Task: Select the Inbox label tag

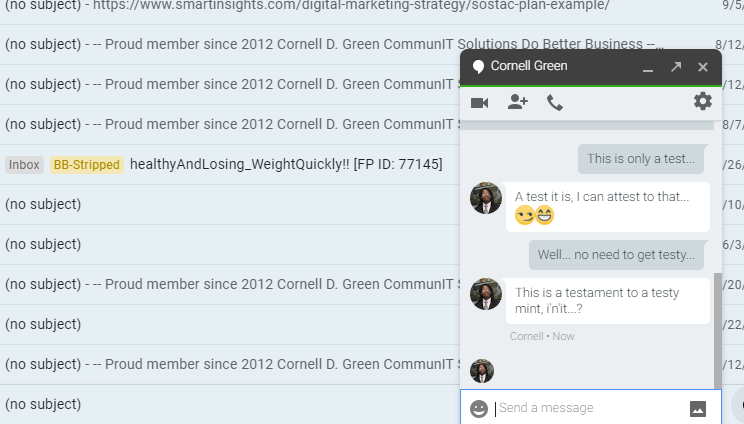Action: pyautogui.click(x=24, y=165)
